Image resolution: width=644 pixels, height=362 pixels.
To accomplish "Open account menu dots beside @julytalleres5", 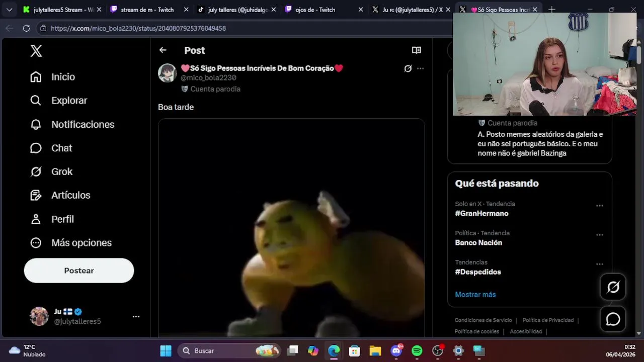I will [136, 316].
